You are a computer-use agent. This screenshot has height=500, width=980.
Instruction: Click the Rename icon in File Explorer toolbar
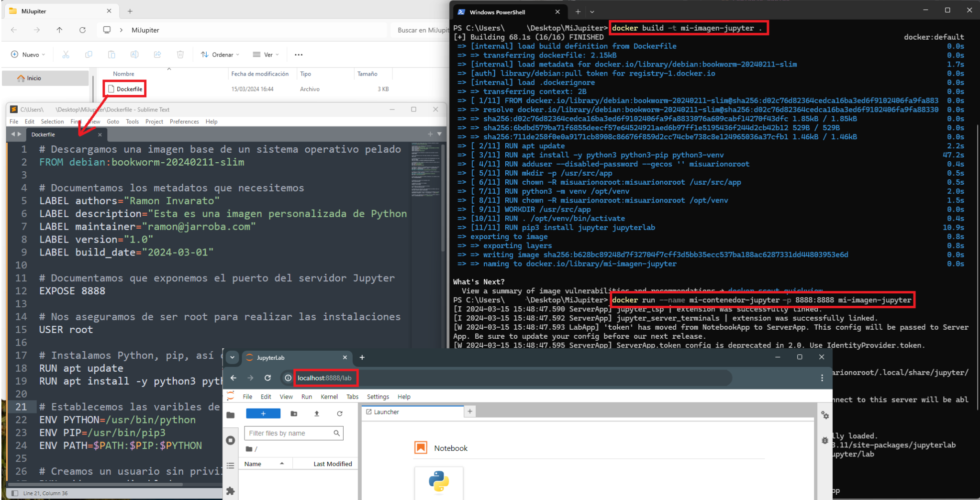(x=134, y=55)
